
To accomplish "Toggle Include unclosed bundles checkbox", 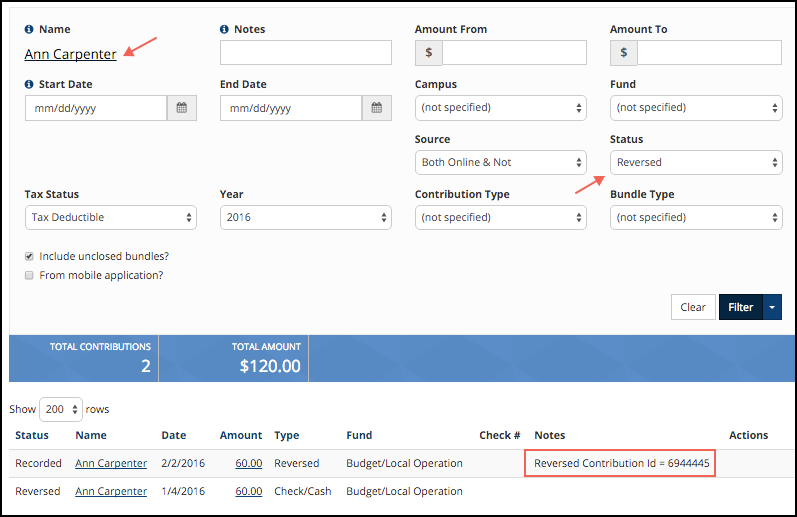I will 29,256.
